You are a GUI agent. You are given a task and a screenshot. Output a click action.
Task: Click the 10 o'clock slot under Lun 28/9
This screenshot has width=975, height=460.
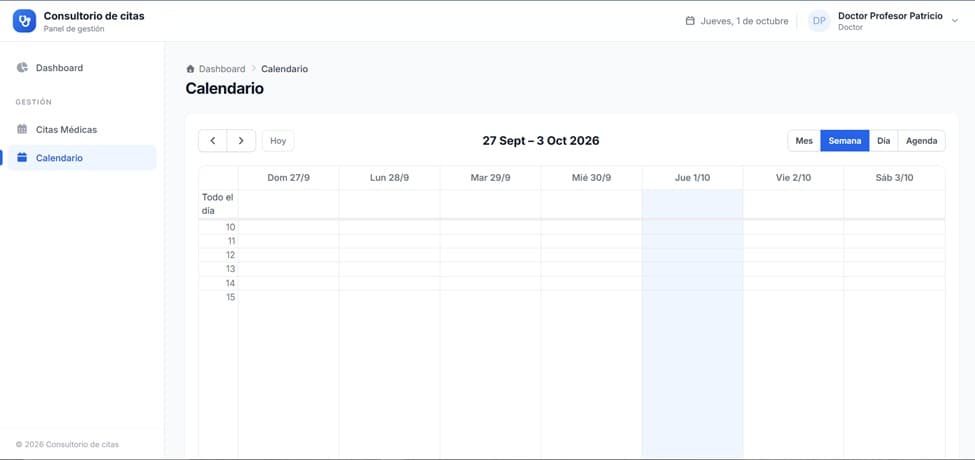389,228
